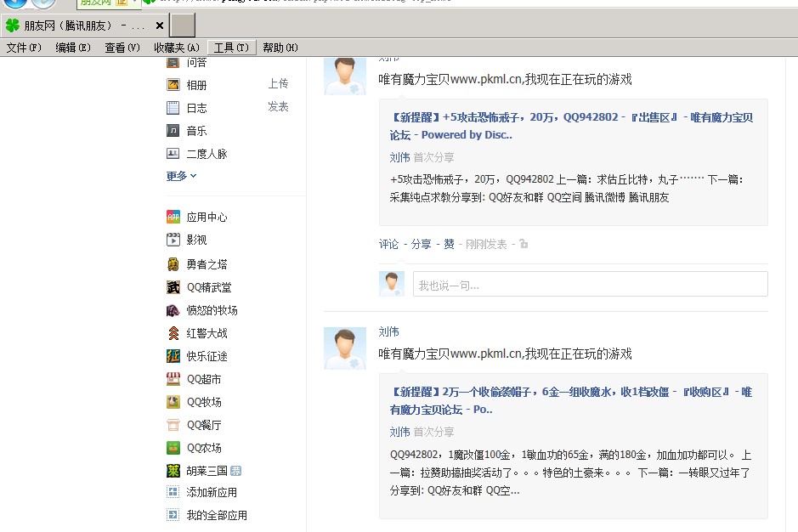The image size is (798, 532).
Task: Open the 收藏夹(A) favorites menu
Action: (x=177, y=48)
